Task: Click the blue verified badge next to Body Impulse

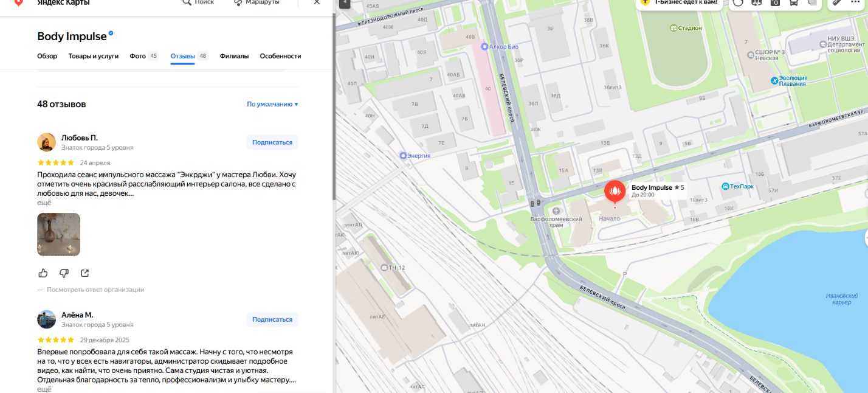Action: click(x=111, y=33)
